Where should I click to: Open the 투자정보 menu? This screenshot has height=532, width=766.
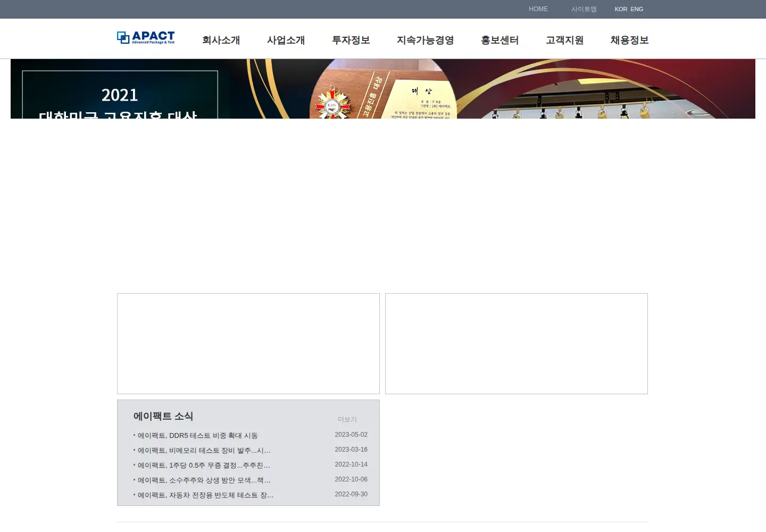click(351, 40)
